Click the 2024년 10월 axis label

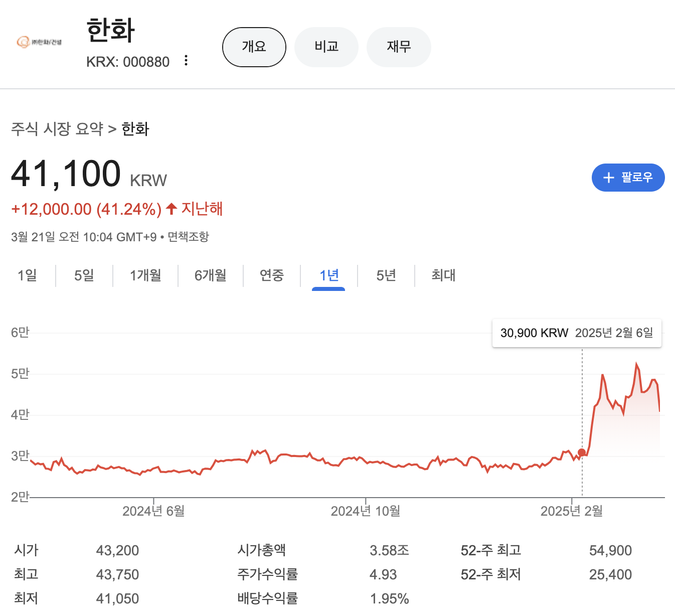coord(366,511)
